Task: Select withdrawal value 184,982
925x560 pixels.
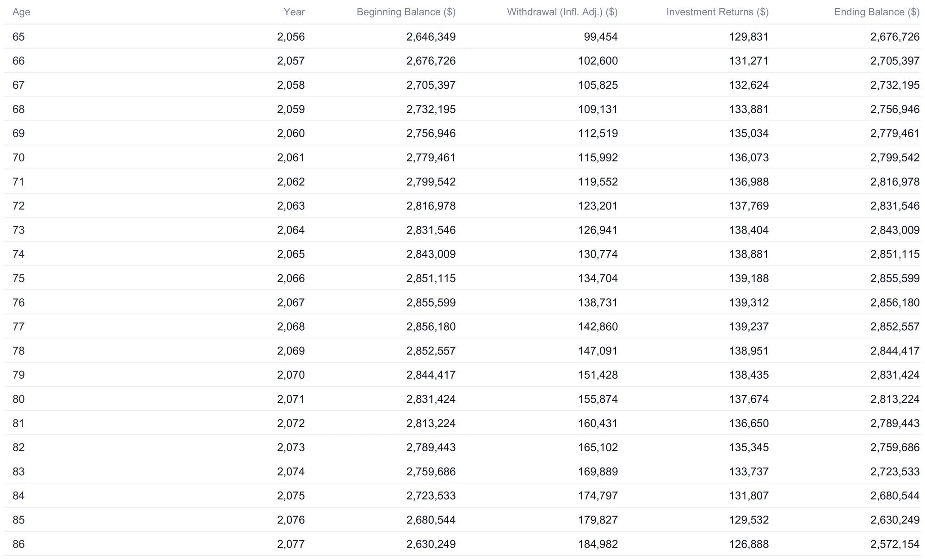Action: [x=598, y=544]
